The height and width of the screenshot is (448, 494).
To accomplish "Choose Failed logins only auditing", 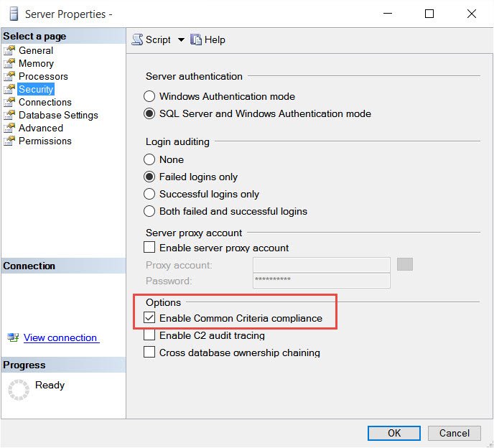I will coord(149,177).
